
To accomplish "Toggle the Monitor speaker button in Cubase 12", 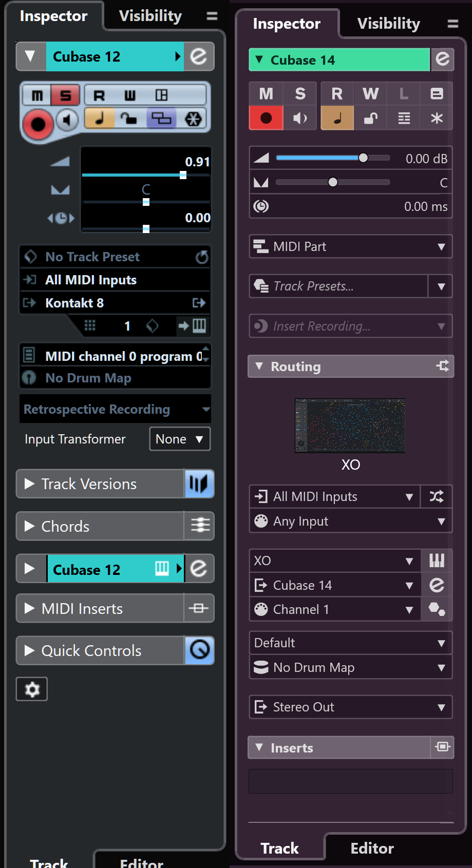I will (66, 121).
